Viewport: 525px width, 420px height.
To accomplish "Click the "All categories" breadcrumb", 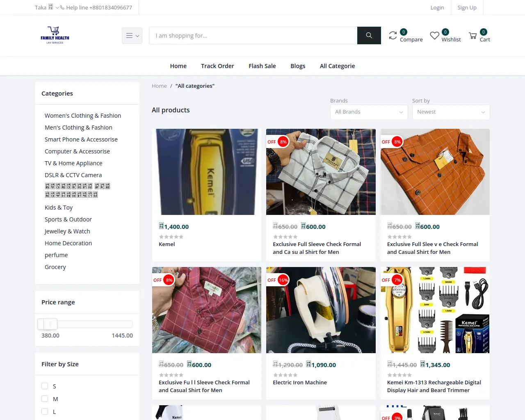I will [x=195, y=86].
